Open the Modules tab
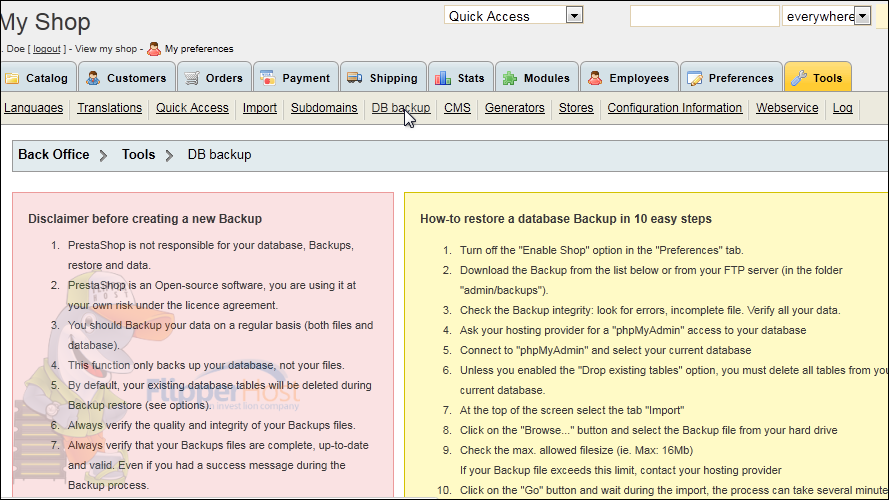 537,77
